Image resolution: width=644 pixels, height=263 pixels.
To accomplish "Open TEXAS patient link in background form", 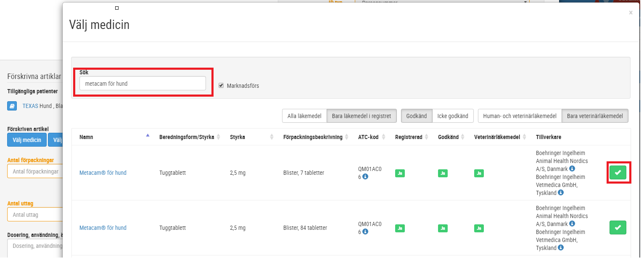I will point(30,106).
